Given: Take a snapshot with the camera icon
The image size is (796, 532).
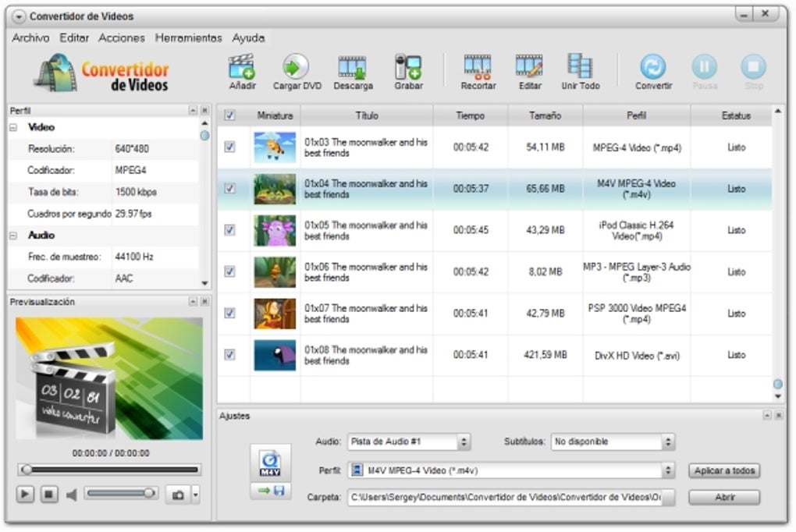Looking at the screenshot, I should [x=178, y=495].
